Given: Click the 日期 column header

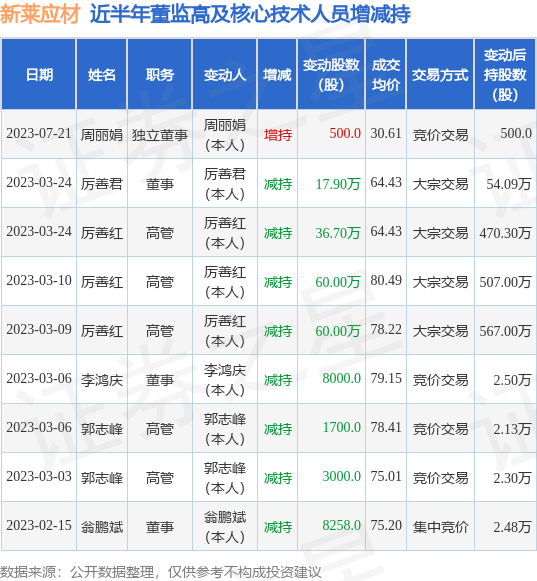Looking at the screenshot, I should [x=39, y=75].
